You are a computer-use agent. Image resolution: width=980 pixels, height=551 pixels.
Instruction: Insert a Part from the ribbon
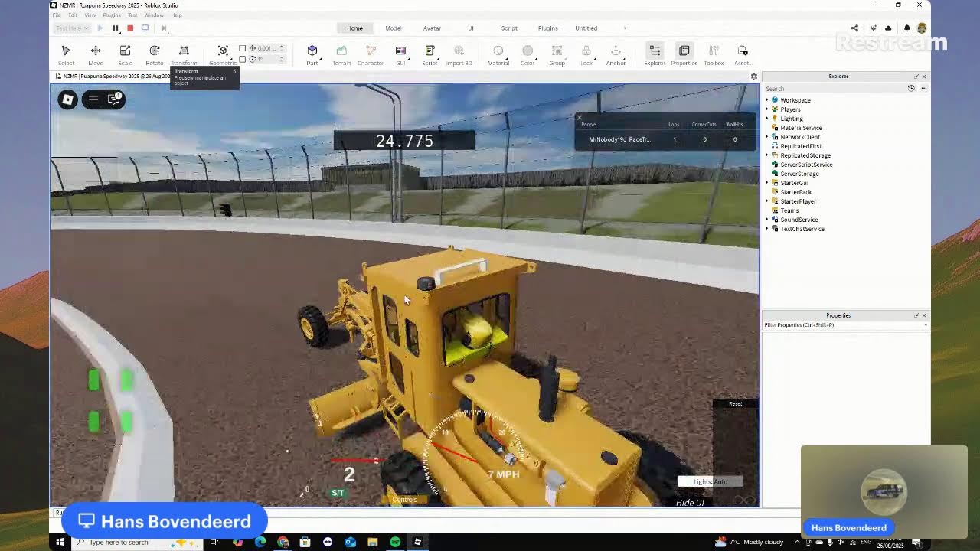[312, 54]
